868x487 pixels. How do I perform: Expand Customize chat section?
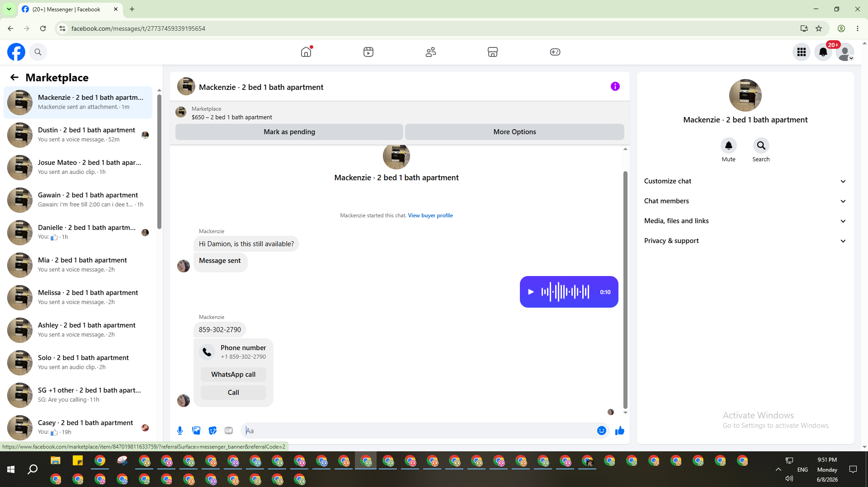(x=745, y=181)
